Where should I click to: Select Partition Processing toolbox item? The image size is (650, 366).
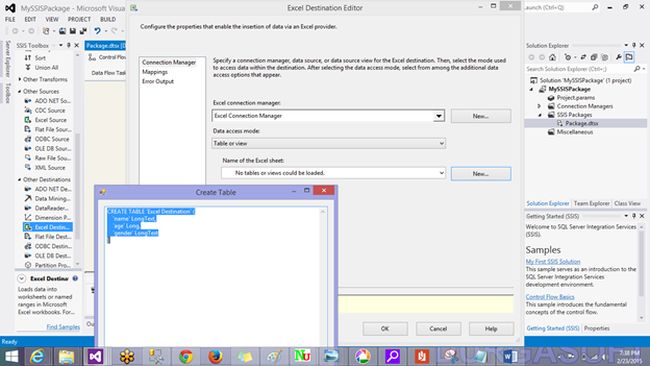click(47, 265)
